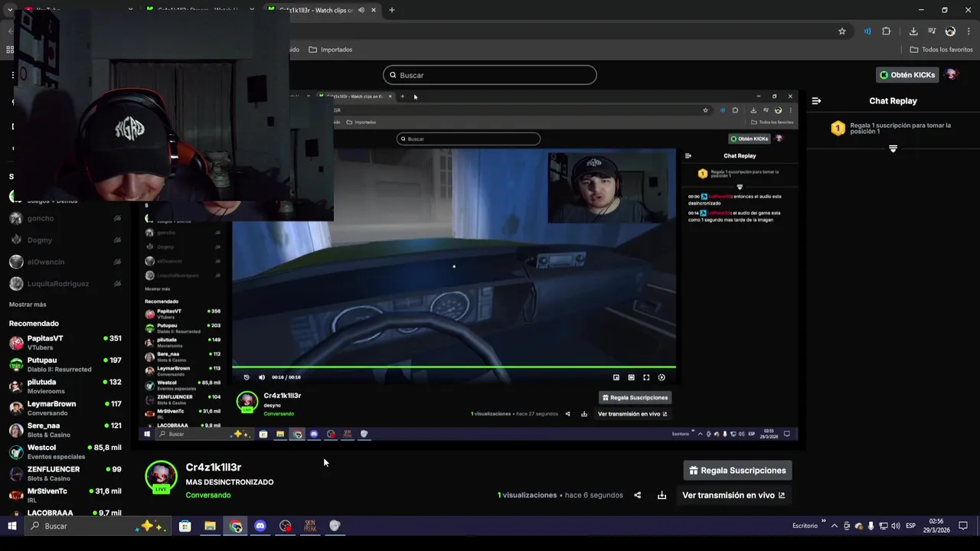This screenshot has width=980, height=551.
Task: Open recommended channel PapitasVT
Action: click(65, 343)
